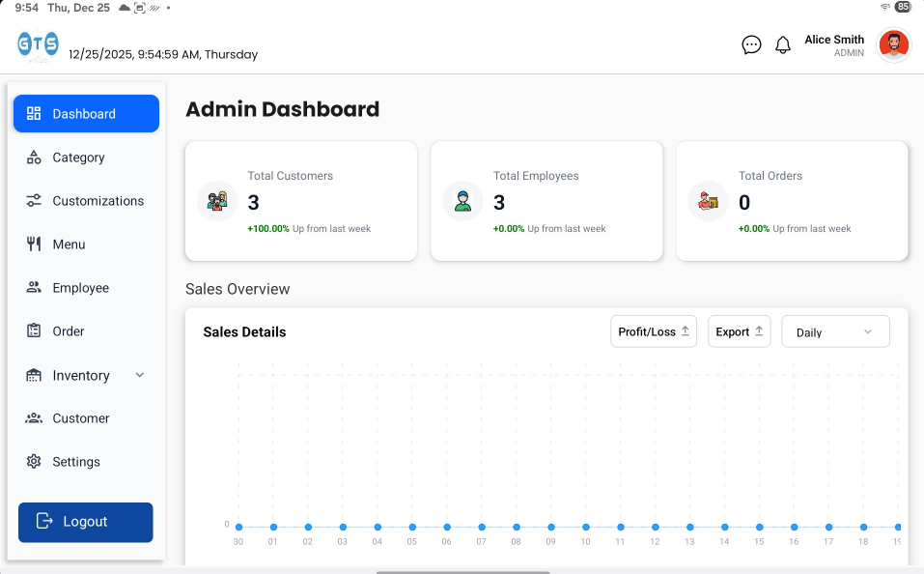Click the Total Employees card
Viewport: 924px width, 574px height.
[546, 201]
